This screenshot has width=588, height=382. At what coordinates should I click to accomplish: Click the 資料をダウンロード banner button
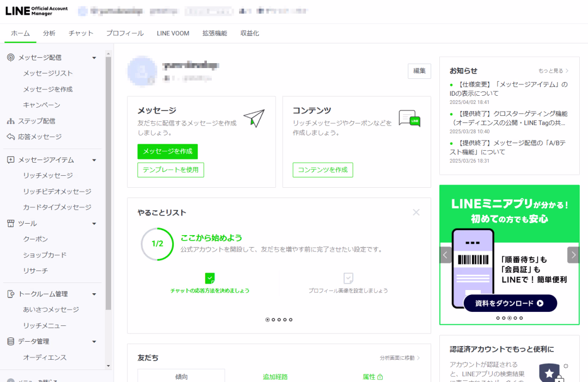coord(510,303)
